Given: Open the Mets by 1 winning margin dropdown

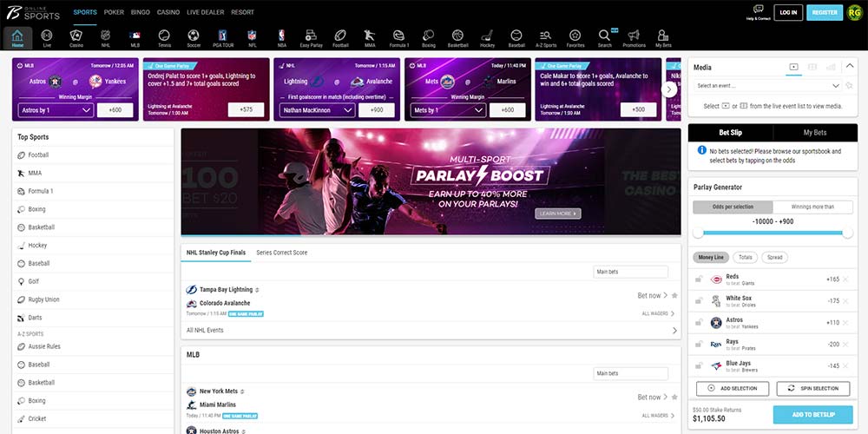Looking at the screenshot, I should (x=448, y=110).
